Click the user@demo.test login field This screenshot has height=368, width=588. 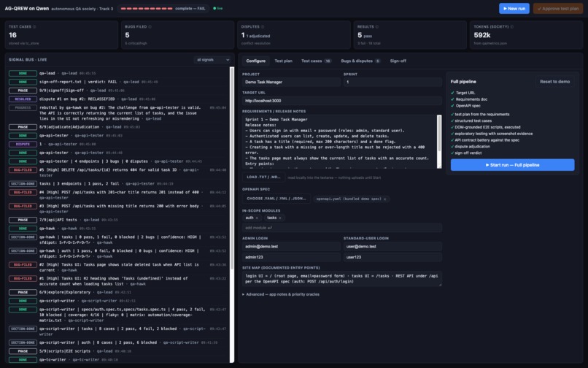[x=392, y=246]
